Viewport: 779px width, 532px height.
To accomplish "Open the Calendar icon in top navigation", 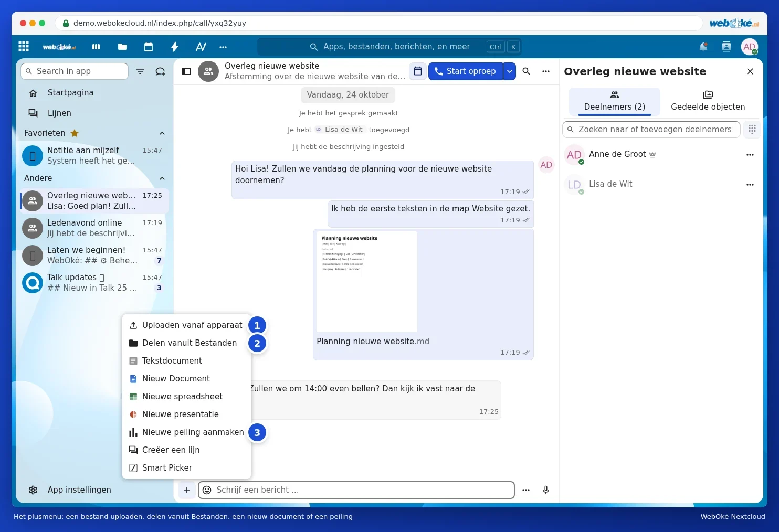I will coord(149,47).
